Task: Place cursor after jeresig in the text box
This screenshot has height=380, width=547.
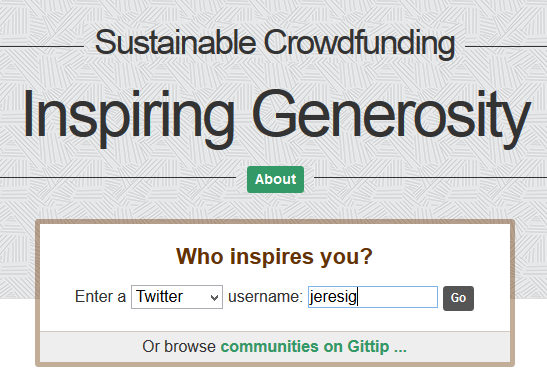Action: pyautogui.click(x=358, y=297)
